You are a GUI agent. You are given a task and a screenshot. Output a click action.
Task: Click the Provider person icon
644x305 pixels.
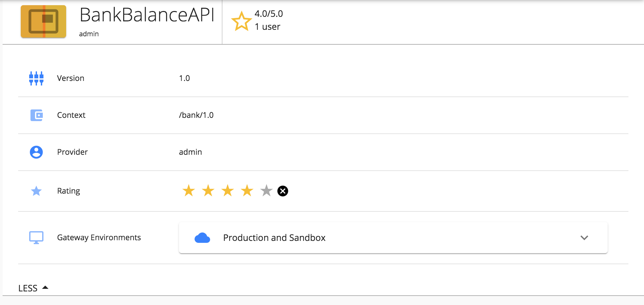coord(36,152)
